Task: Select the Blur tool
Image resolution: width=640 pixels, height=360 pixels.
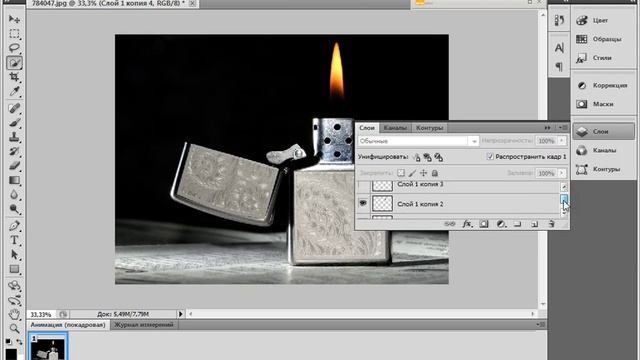Action: (x=14, y=195)
